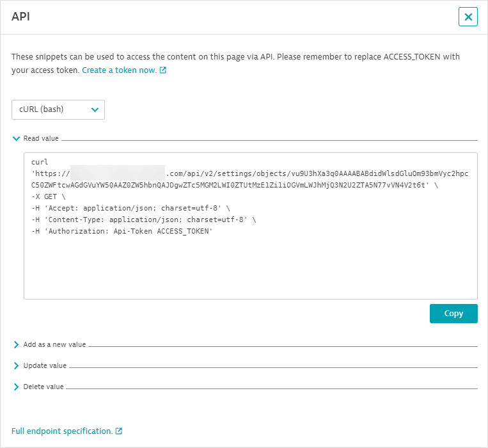Click the 'Delete value' section heading
Image resolution: width=488 pixels, height=448 pixels.
coord(43,387)
